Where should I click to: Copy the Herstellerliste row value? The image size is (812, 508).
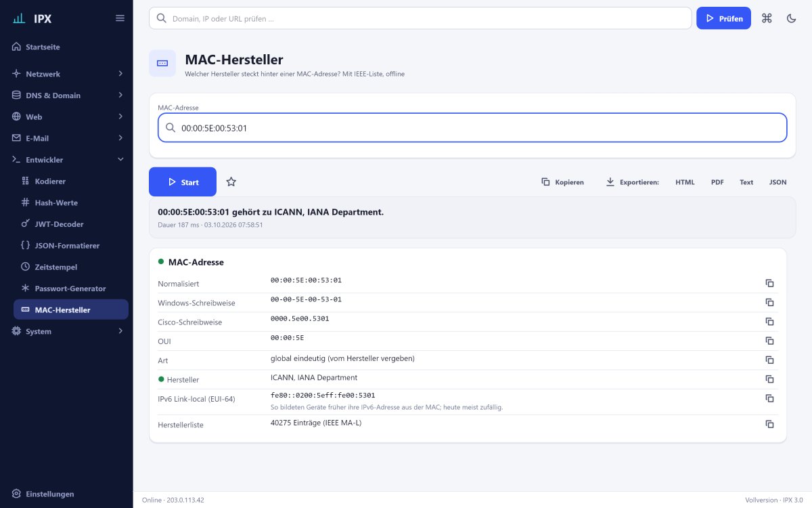coord(769,424)
